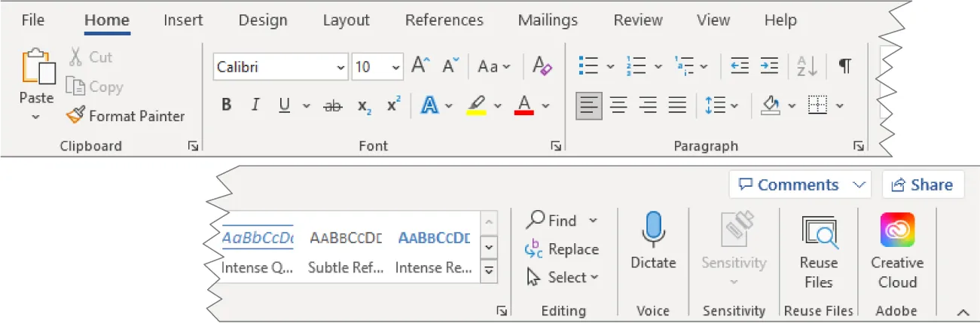This screenshot has height=323, width=980.
Task: Toggle Italic formatting
Action: [255, 105]
